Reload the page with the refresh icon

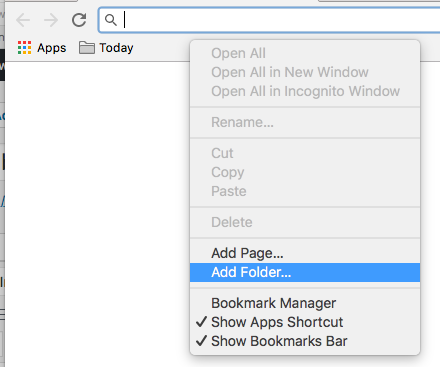(79, 20)
